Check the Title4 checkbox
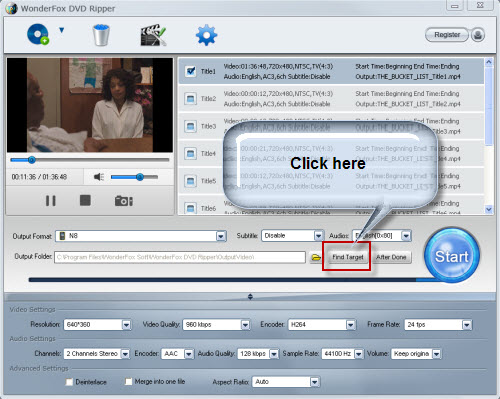The height and width of the screenshot is (399, 500). coord(190,154)
